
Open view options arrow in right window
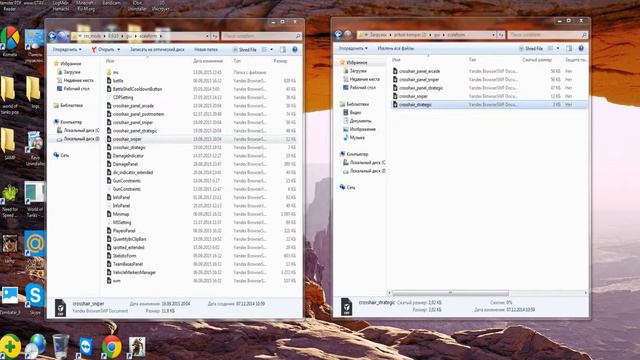(x=558, y=48)
